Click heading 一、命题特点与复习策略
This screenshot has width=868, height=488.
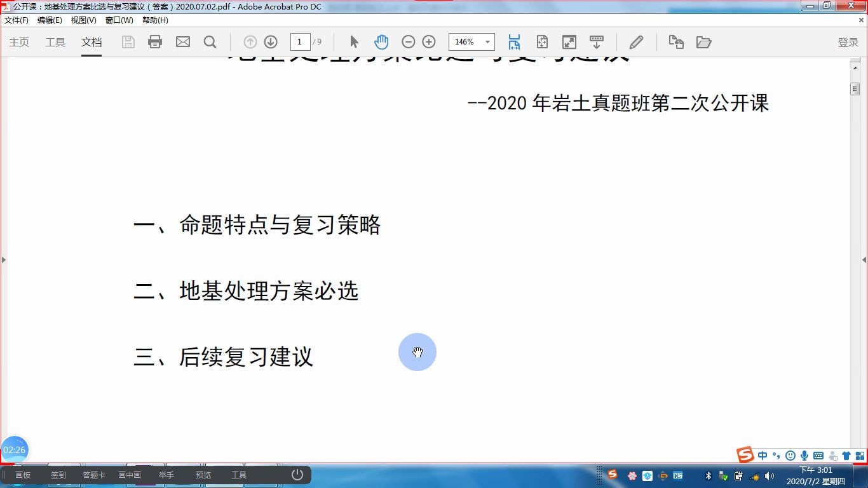[x=257, y=225]
